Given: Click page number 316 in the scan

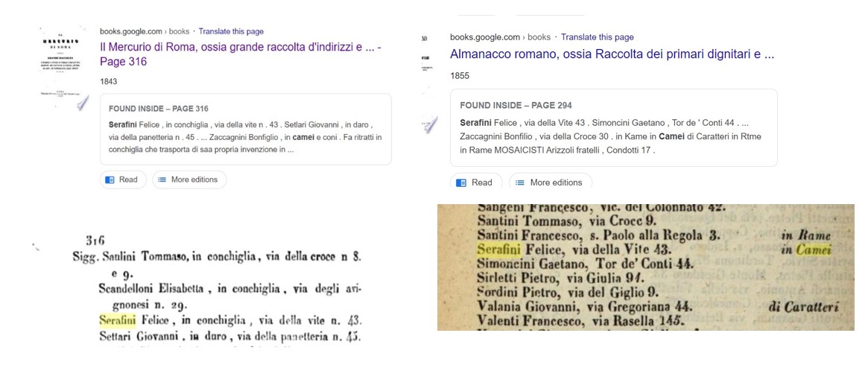Looking at the screenshot, I should 95,241.
